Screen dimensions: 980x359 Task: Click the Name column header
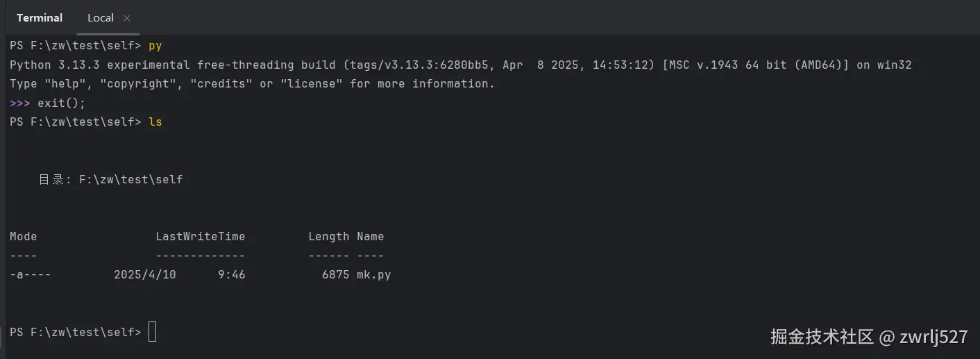[370, 236]
